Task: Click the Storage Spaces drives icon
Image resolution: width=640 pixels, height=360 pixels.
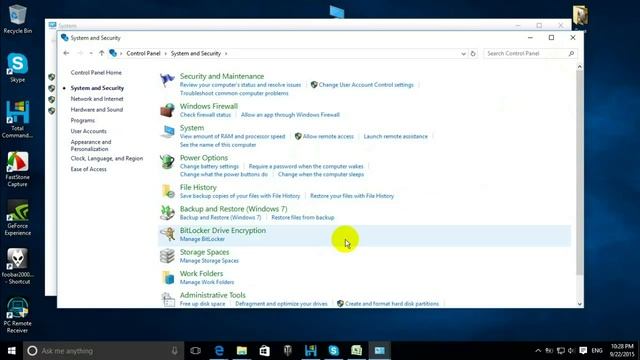Action: [167, 256]
